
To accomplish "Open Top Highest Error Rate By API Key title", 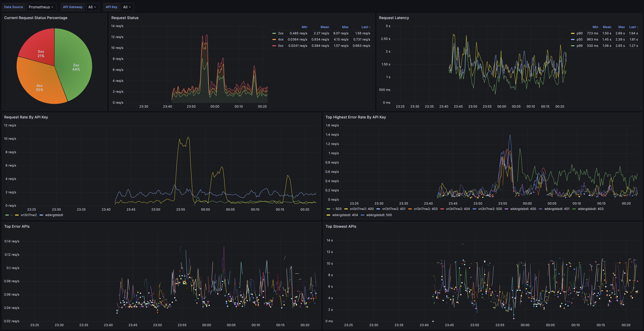I will 355,117.
